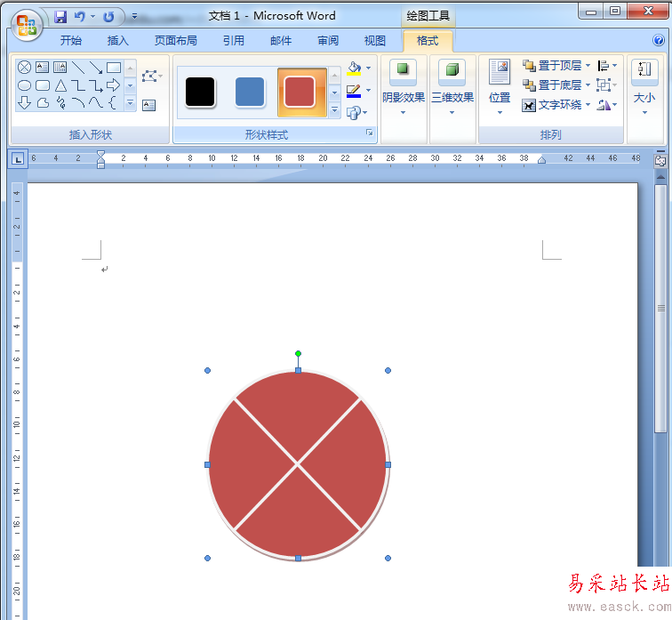Switch to the 页面布局 tab
This screenshot has width=672, height=620.
[176, 41]
